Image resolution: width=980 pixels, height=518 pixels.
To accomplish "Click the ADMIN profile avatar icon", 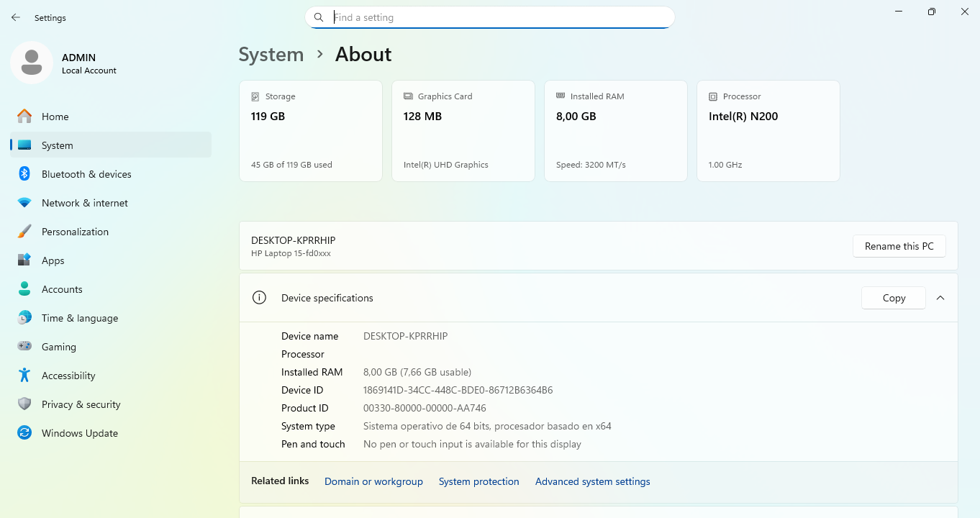I will click(x=32, y=63).
